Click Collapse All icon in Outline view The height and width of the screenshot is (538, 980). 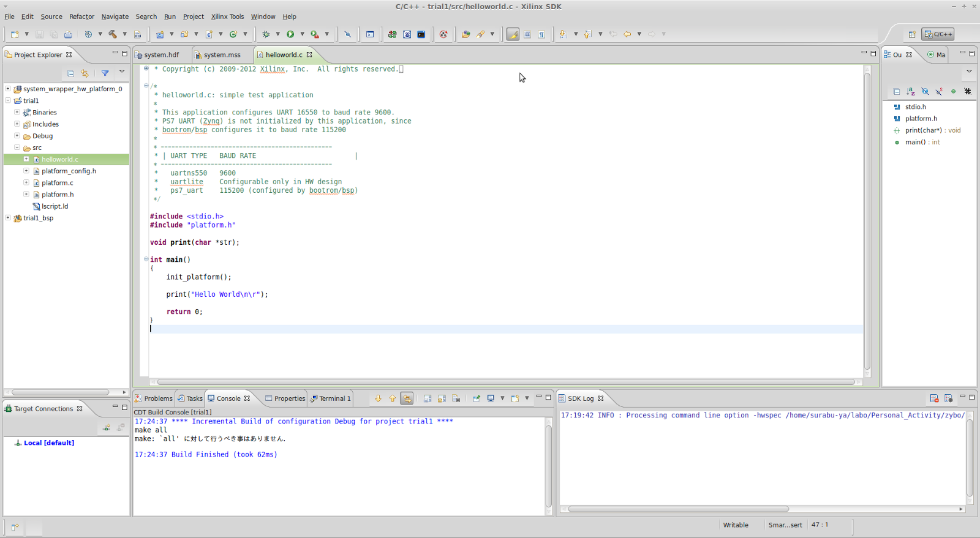click(897, 91)
